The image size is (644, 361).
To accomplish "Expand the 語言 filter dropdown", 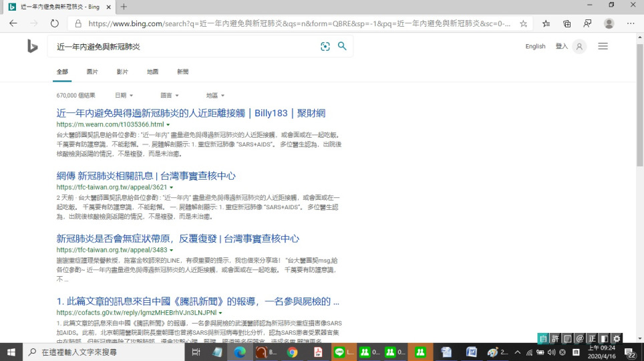I will pos(170,96).
